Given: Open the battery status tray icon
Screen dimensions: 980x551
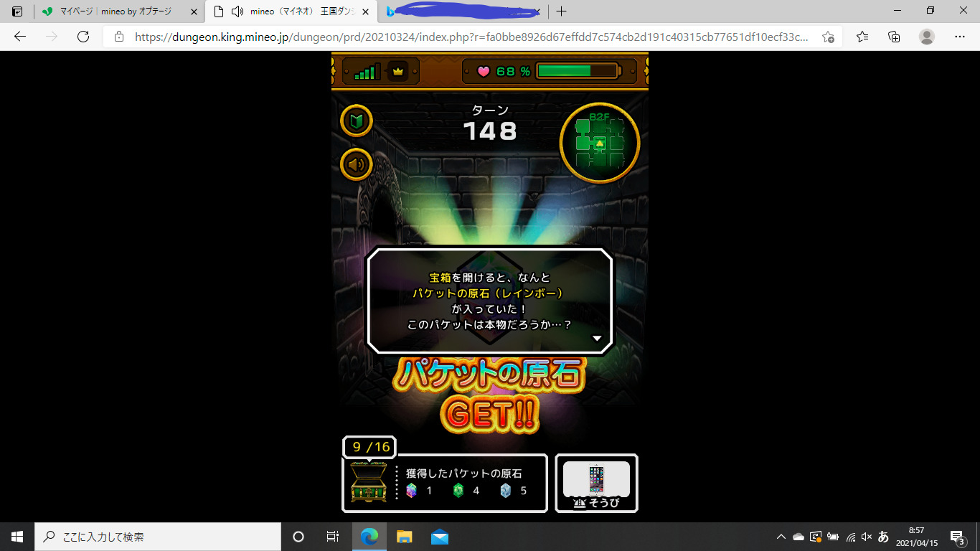Looking at the screenshot, I should (x=833, y=537).
